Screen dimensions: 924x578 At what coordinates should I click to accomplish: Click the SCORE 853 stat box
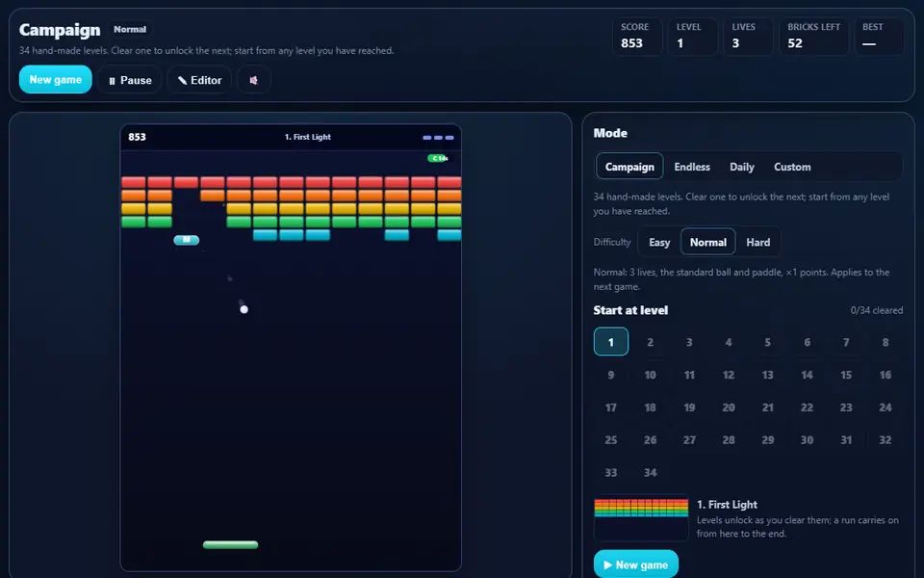click(637, 37)
